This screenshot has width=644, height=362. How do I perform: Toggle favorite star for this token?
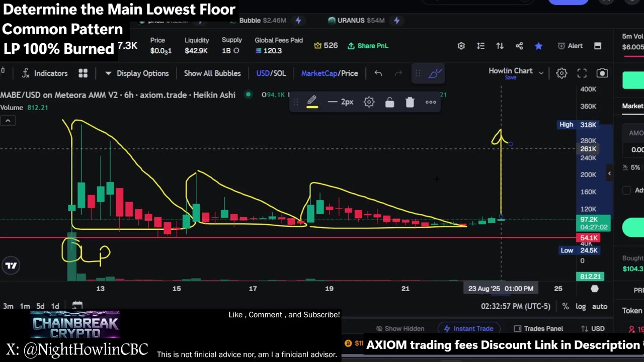click(x=539, y=46)
